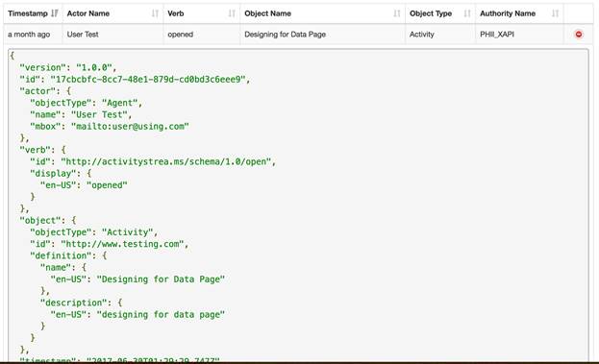Click the statement id UUID line
The height and width of the screenshot is (364, 599).
[x=135, y=80]
